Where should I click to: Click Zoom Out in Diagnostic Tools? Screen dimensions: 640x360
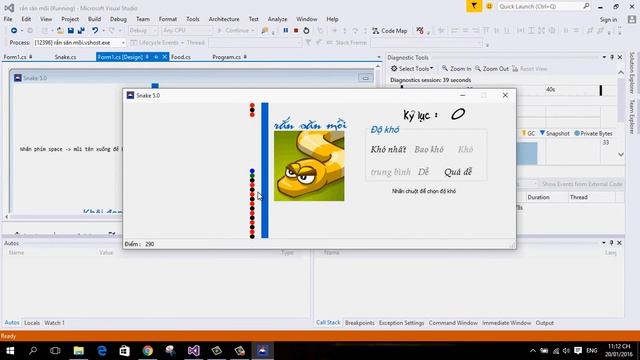pos(491,69)
